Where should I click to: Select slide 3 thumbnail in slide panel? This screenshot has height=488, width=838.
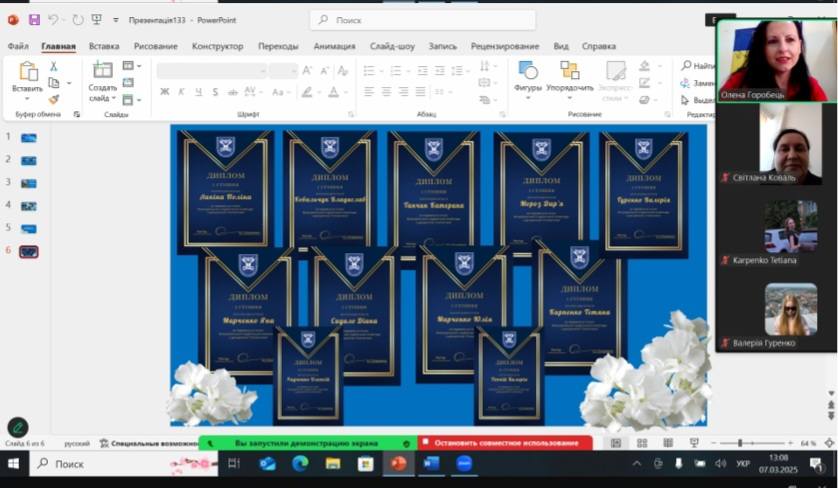pos(29,183)
